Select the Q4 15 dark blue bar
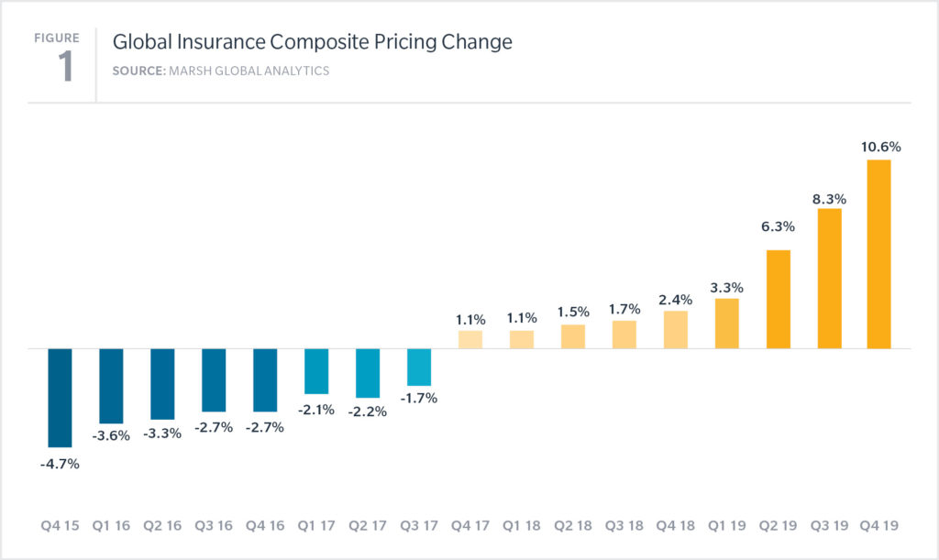The width and height of the screenshot is (939, 560). coord(60,398)
